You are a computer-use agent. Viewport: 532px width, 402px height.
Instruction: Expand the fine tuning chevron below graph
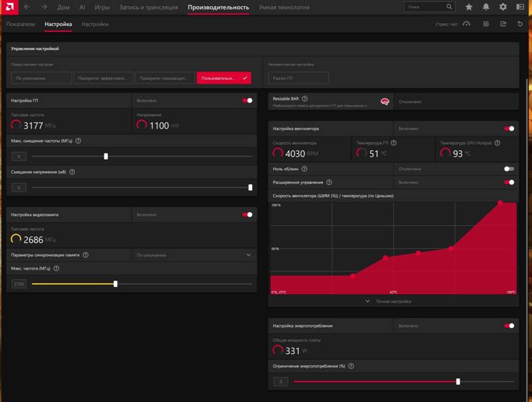pos(368,301)
